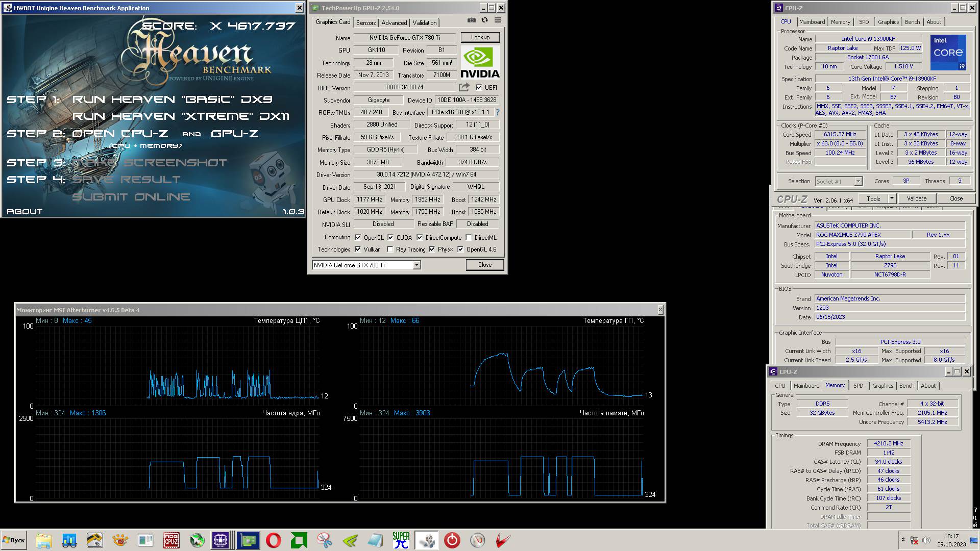Screen dimensions: 980x551
Task: Click the Intel Core i9 logo in CPU-Z
Action: (948, 53)
